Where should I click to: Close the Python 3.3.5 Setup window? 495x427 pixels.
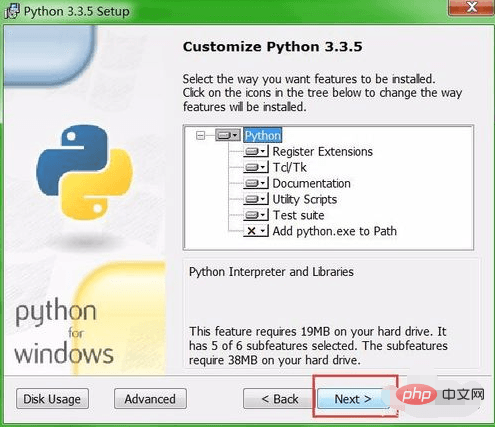pos(472,7)
